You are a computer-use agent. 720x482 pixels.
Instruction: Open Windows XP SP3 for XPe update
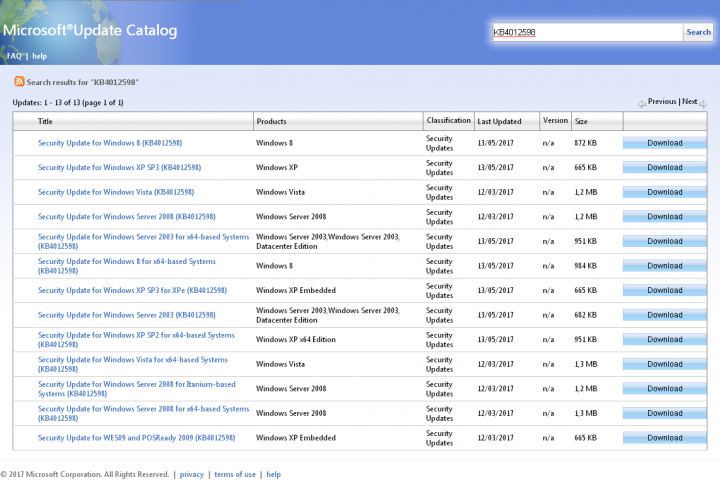(132, 290)
